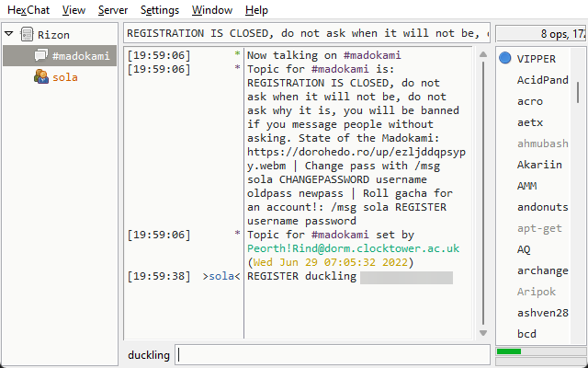Click the sola private dialog icon

pyautogui.click(x=41, y=77)
